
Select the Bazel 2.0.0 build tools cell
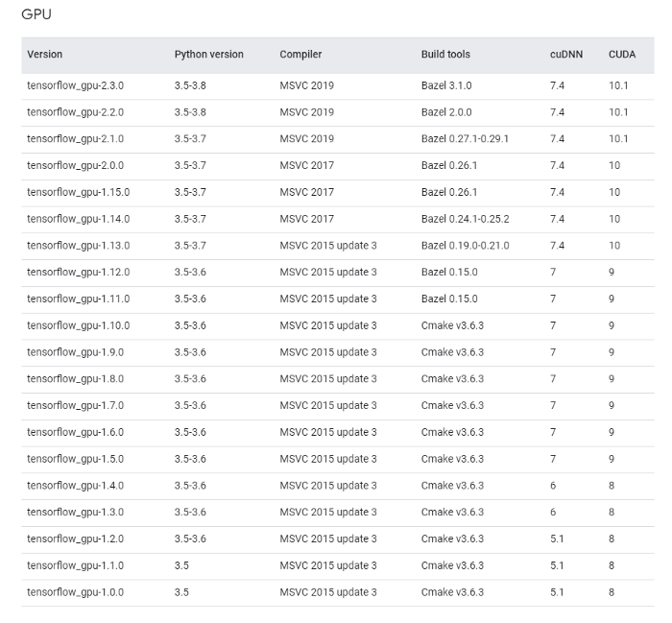click(446, 112)
